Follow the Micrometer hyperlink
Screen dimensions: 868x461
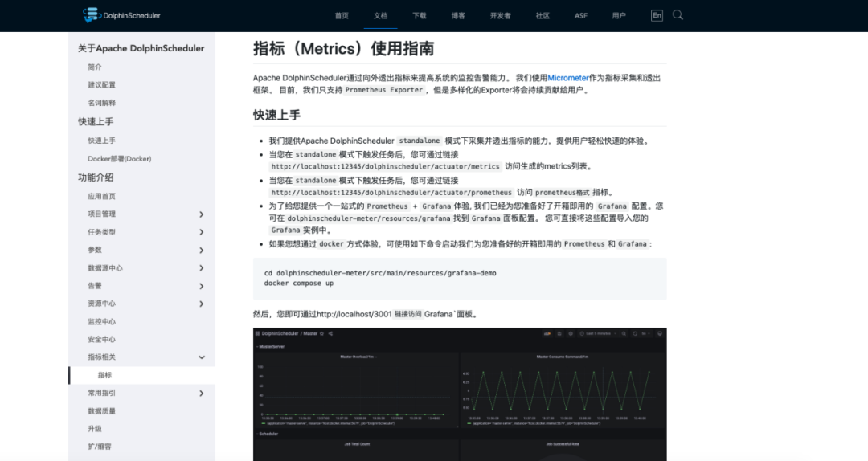(568, 78)
